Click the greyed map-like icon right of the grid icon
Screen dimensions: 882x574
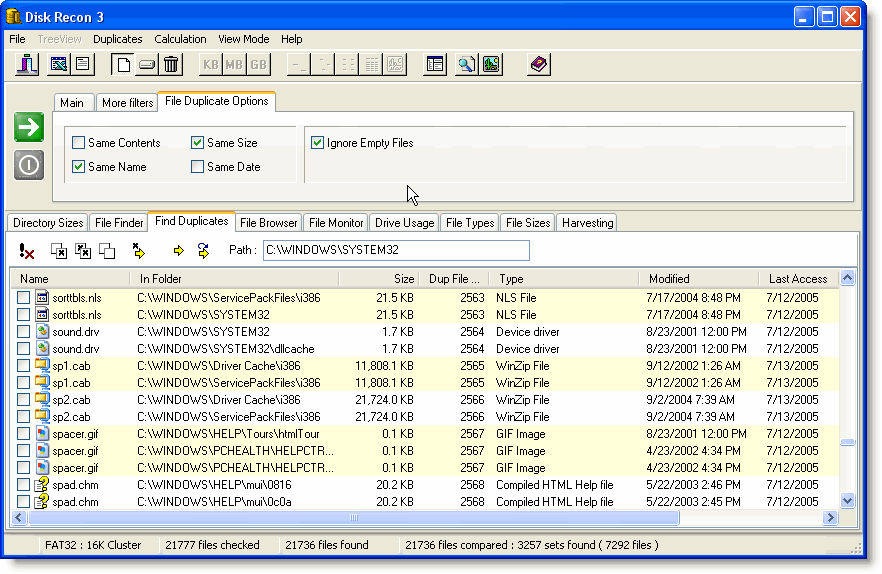tap(395, 64)
